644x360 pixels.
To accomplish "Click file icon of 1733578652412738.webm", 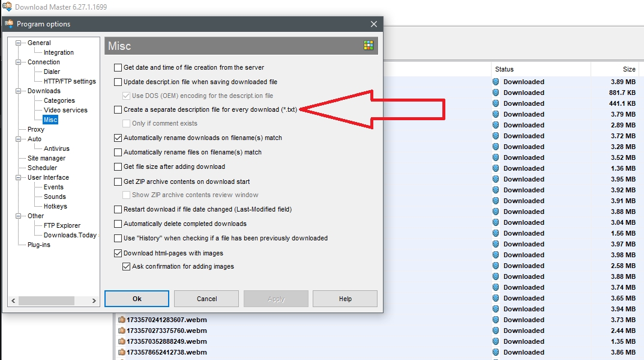I will tap(122, 352).
